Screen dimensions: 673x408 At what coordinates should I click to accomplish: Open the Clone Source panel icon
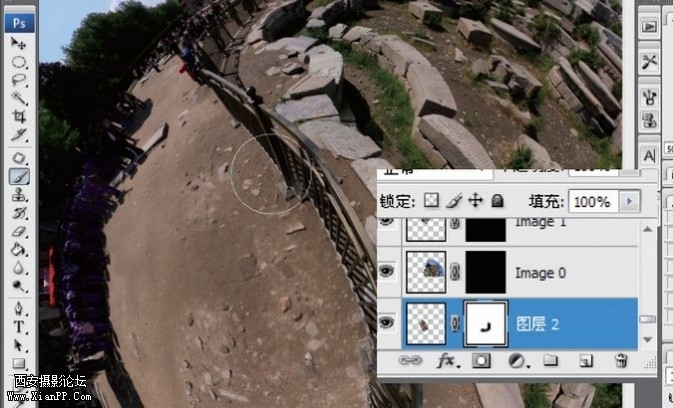click(649, 120)
